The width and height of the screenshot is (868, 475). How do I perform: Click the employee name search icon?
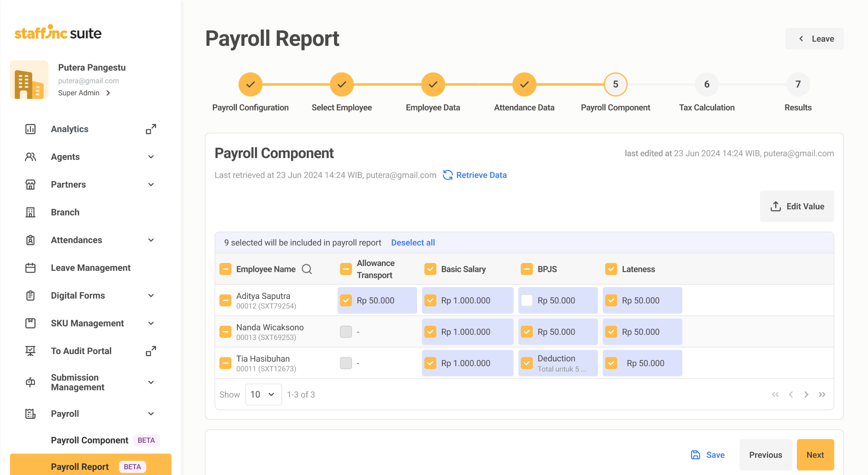(x=307, y=269)
